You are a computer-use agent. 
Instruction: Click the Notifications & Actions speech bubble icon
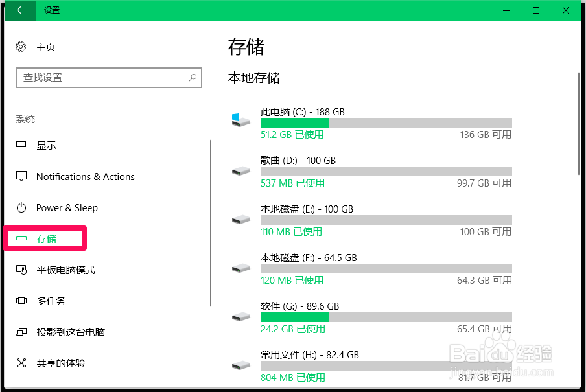(21, 176)
